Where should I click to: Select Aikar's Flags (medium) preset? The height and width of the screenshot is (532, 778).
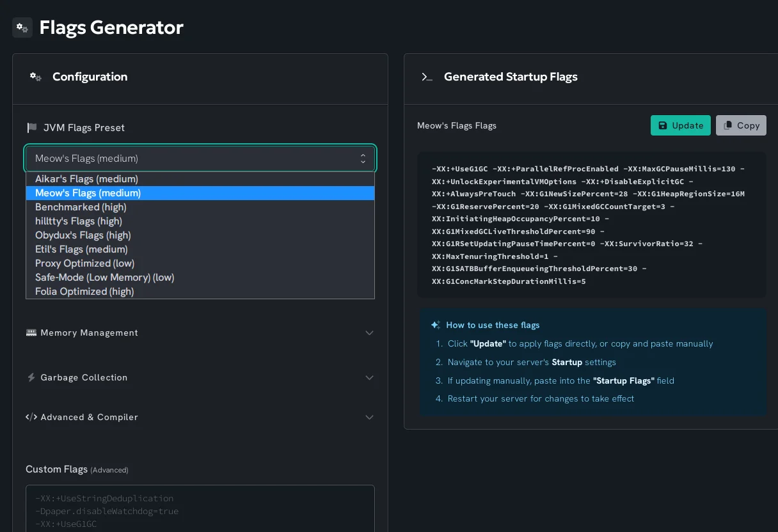[x=86, y=179]
